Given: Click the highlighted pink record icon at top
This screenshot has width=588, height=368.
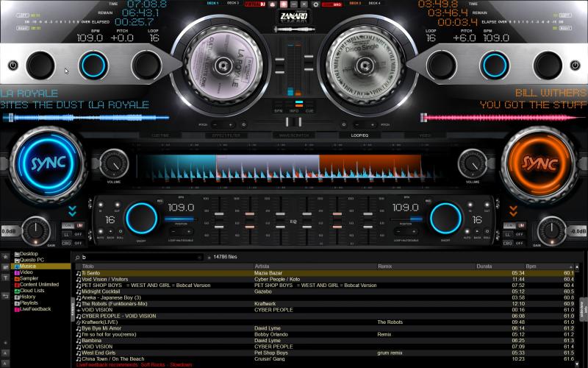Looking at the screenshot, I should point(284,4).
